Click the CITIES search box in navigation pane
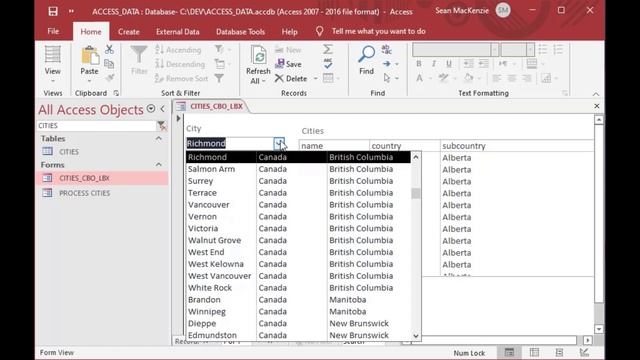 (x=96, y=126)
